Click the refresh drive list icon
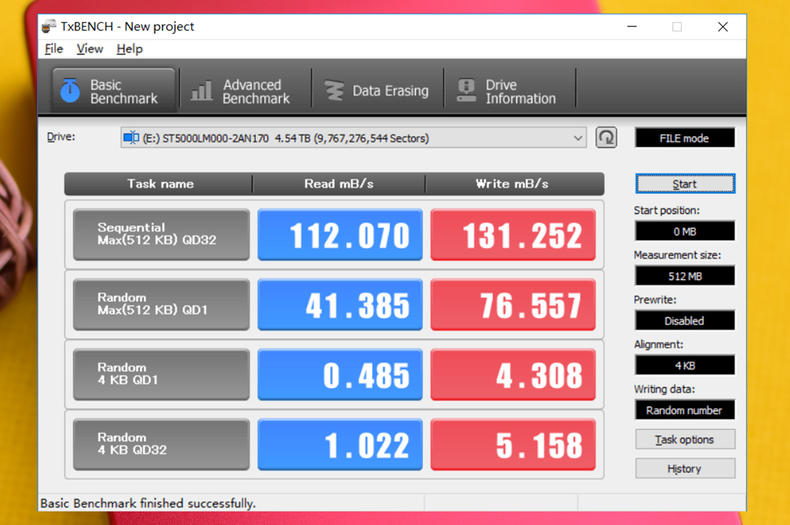790x525 pixels. pos(606,138)
